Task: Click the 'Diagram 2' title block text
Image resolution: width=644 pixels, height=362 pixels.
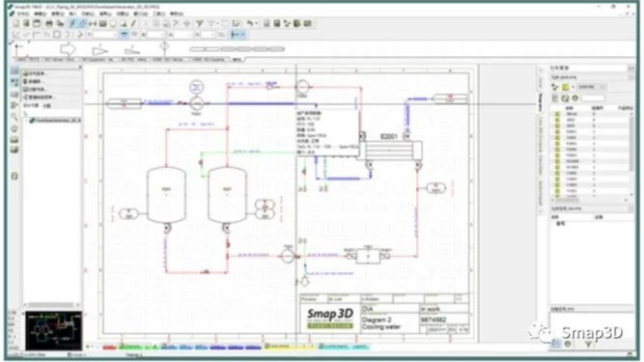Action: 377,320
